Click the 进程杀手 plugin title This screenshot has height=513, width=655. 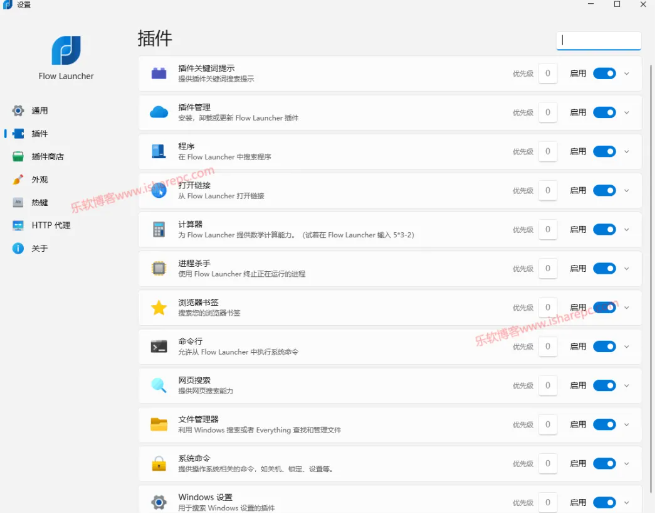194,263
